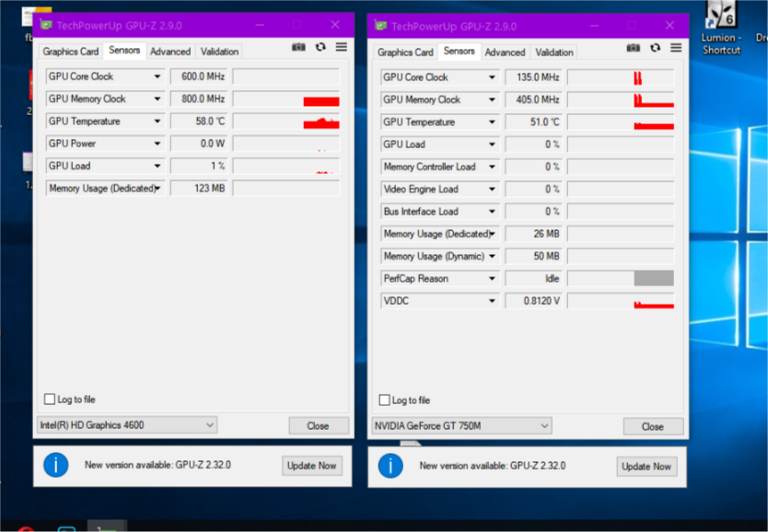This screenshot has height=532, width=768.
Task: Switch to Graphics Card tab in Intel window
Action: click(x=71, y=52)
